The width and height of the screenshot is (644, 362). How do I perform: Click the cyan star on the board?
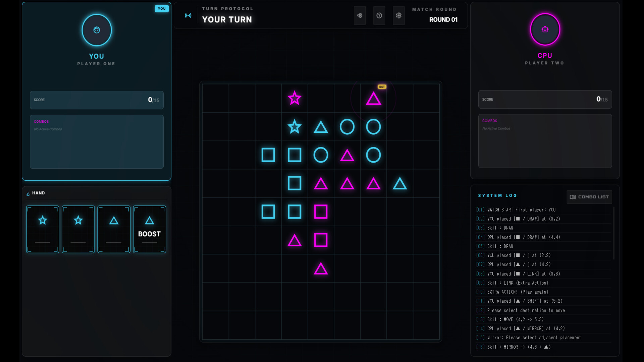click(294, 127)
